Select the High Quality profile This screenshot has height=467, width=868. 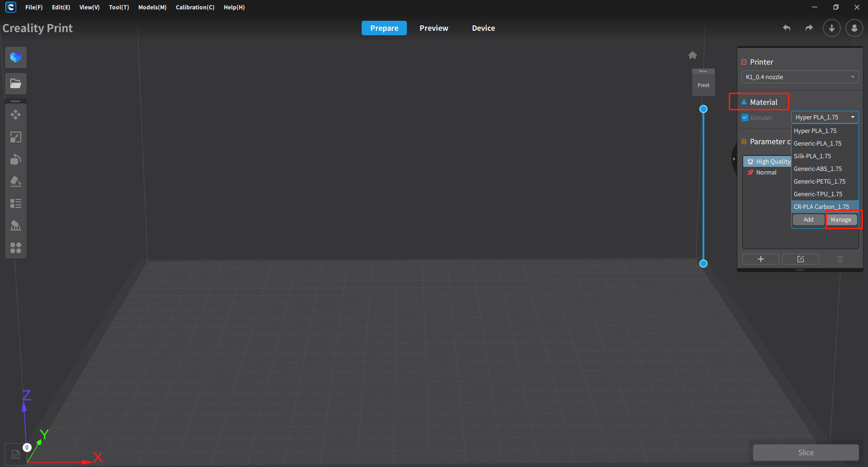[768, 161]
